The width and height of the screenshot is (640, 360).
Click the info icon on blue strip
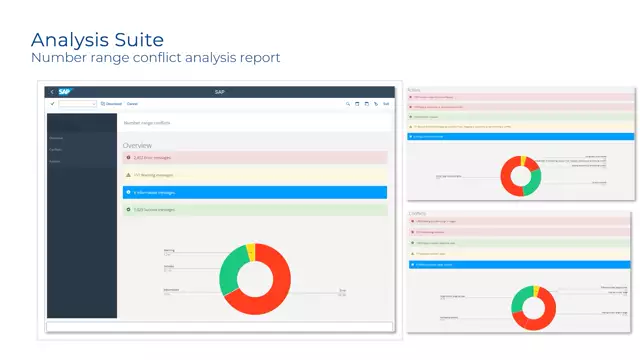(x=128, y=192)
